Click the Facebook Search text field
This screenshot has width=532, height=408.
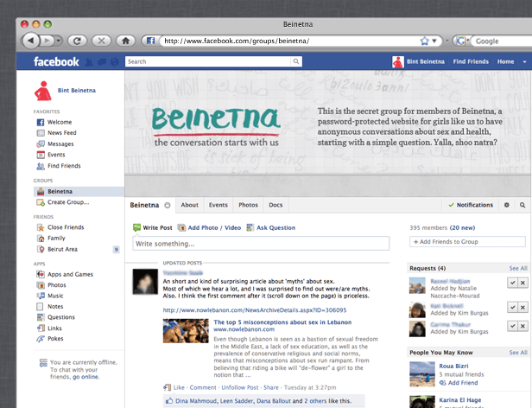(x=207, y=61)
